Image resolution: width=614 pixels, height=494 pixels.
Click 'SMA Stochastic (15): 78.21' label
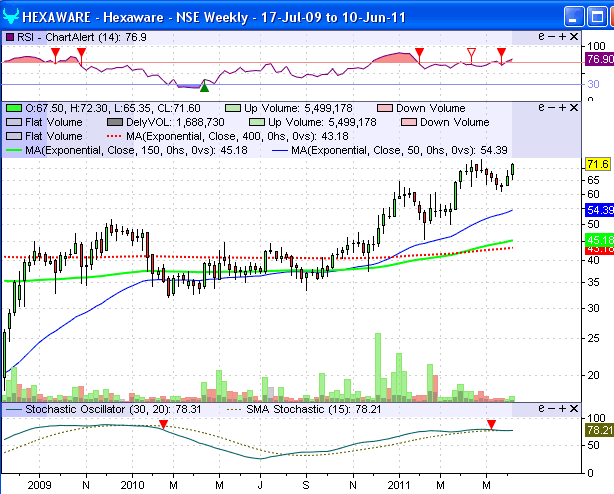313,409
